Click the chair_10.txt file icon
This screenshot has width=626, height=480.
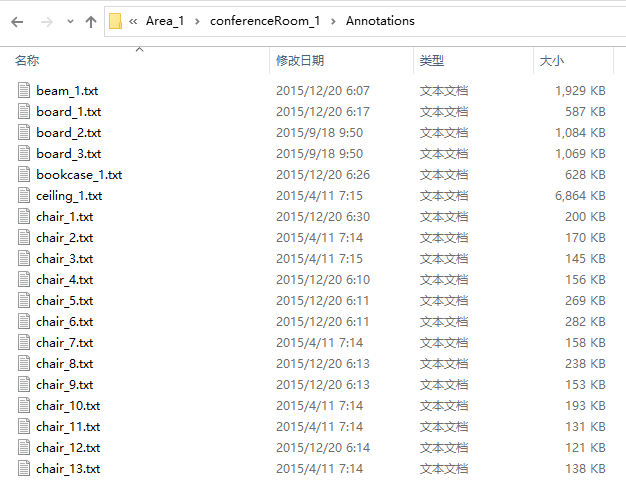24,405
